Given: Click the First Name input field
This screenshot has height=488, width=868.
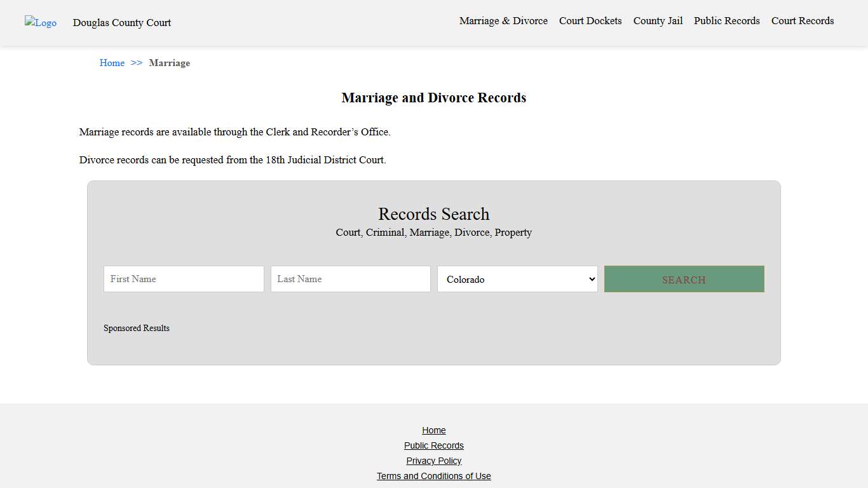Looking at the screenshot, I should click(x=183, y=279).
